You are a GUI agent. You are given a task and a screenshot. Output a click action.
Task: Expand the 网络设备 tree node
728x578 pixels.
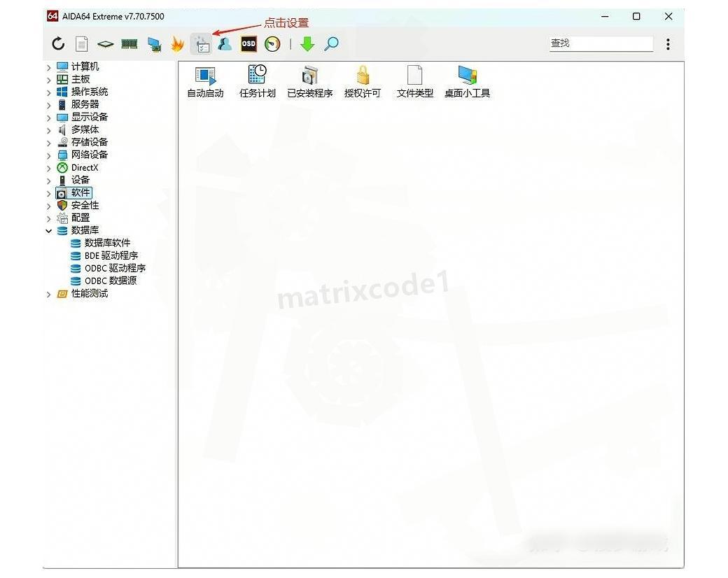pyautogui.click(x=49, y=155)
